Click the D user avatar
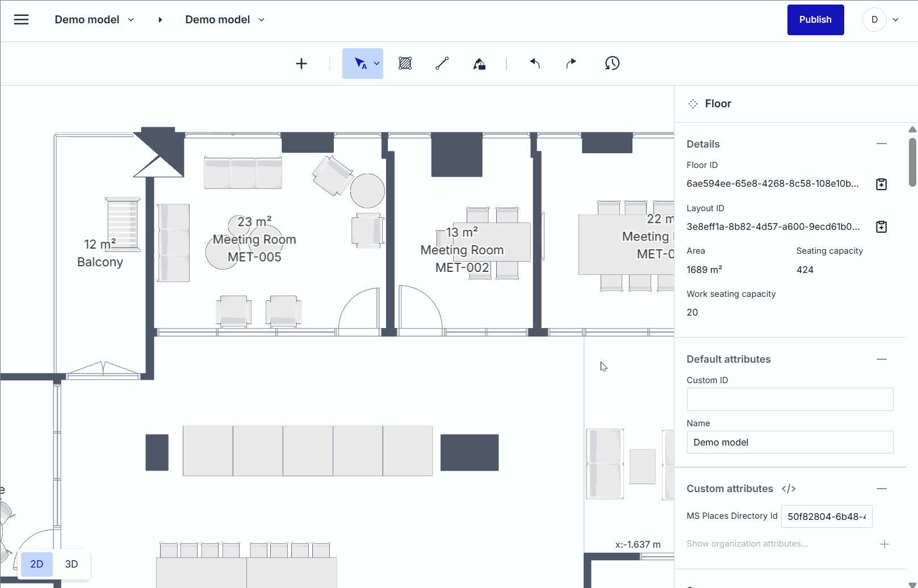 click(874, 20)
